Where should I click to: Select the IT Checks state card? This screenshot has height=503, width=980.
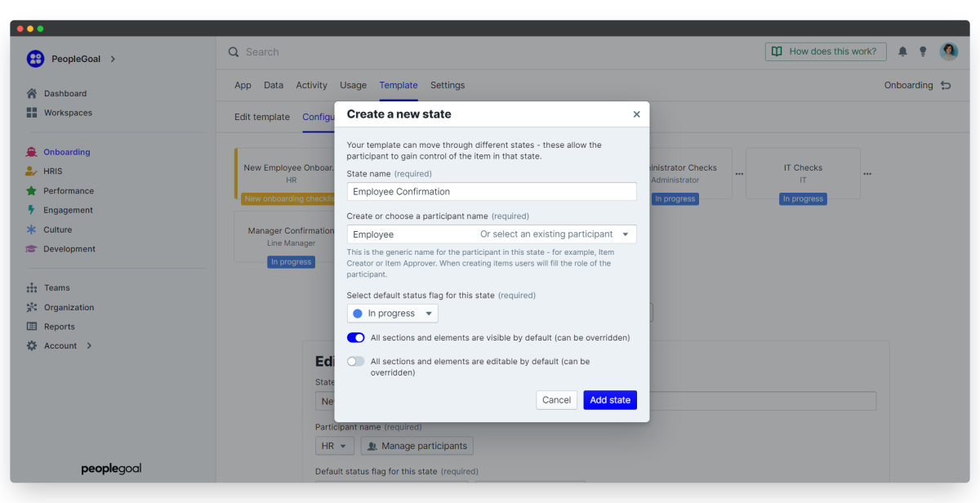tap(803, 174)
